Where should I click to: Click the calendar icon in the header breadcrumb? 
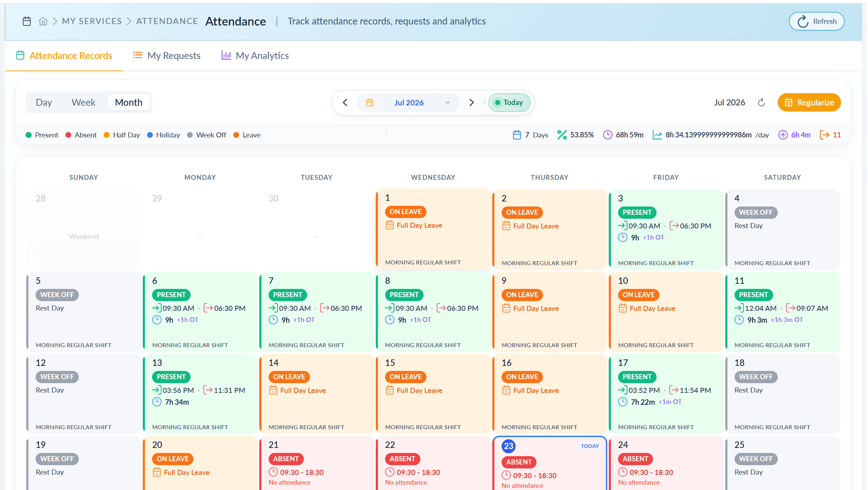click(27, 21)
